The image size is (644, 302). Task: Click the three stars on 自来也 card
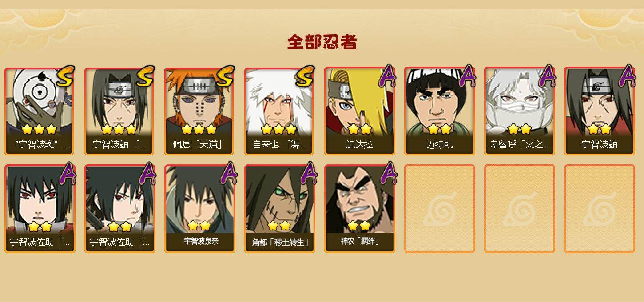point(278,129)
